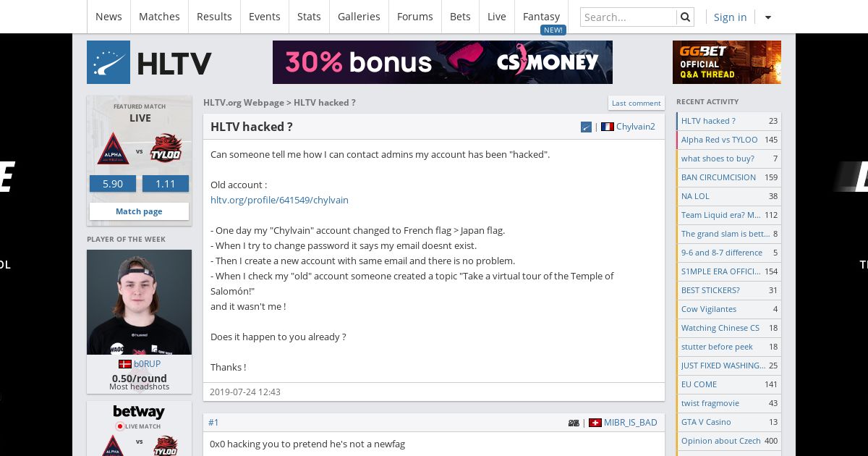Open b0RUP player of the week photo
Image resolution: width=868 pixels, height=456 pixels.
[x=139, y=303]
